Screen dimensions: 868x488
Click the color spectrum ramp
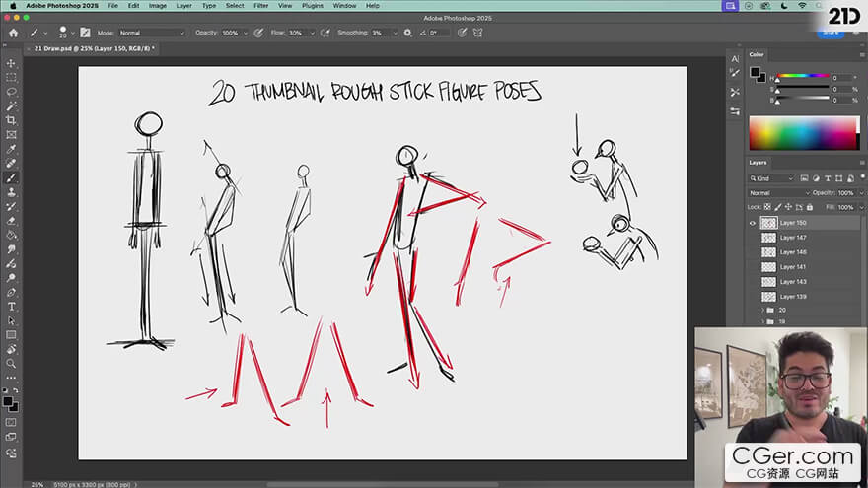coord(804,133)
